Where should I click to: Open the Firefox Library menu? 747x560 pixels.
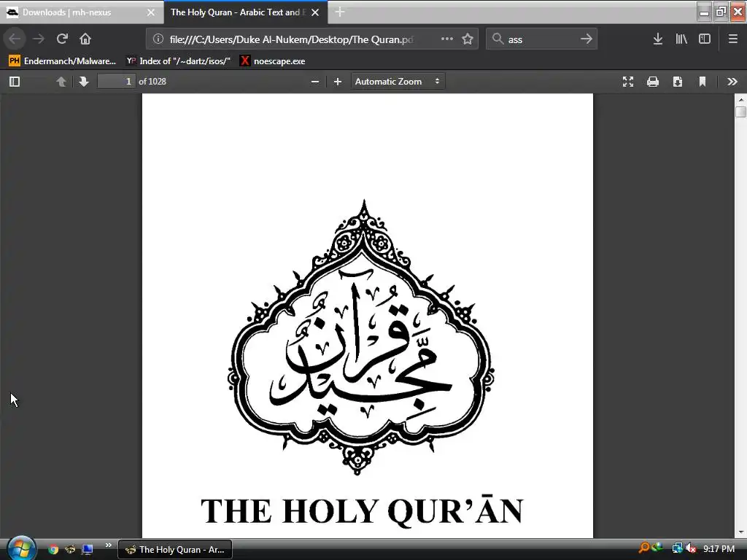pyautogui.click(x=681, y=39)
